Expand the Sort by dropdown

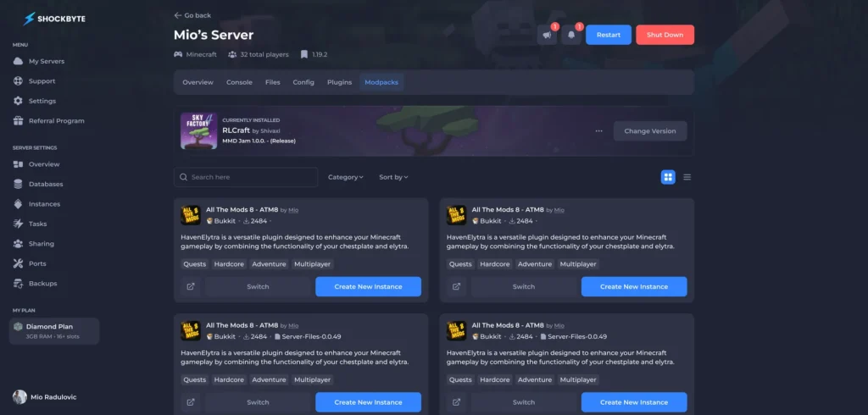click(393, 177)
